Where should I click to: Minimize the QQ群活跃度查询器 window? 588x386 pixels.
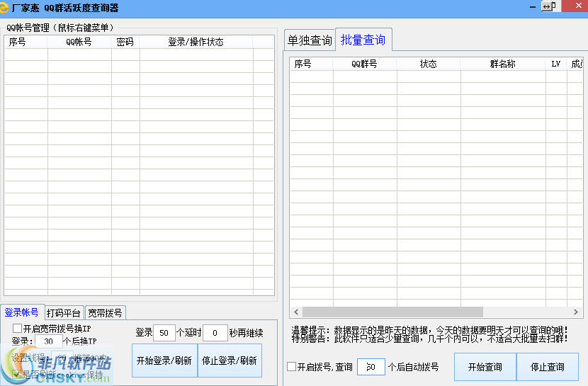[533, 7]
